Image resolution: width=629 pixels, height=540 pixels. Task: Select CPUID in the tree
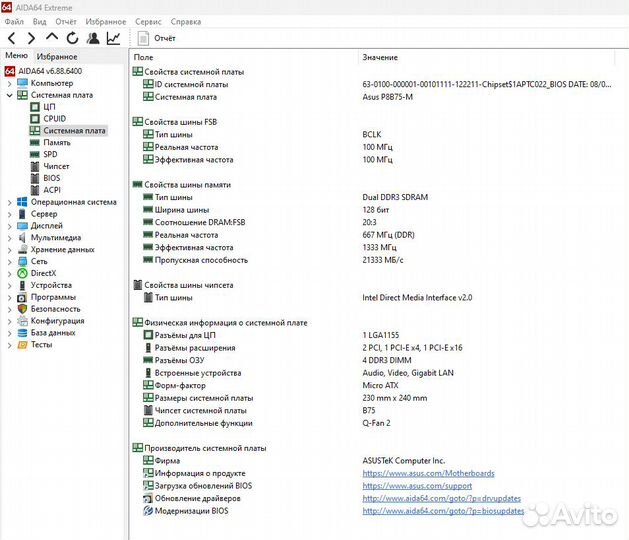[x=54, y=118]
